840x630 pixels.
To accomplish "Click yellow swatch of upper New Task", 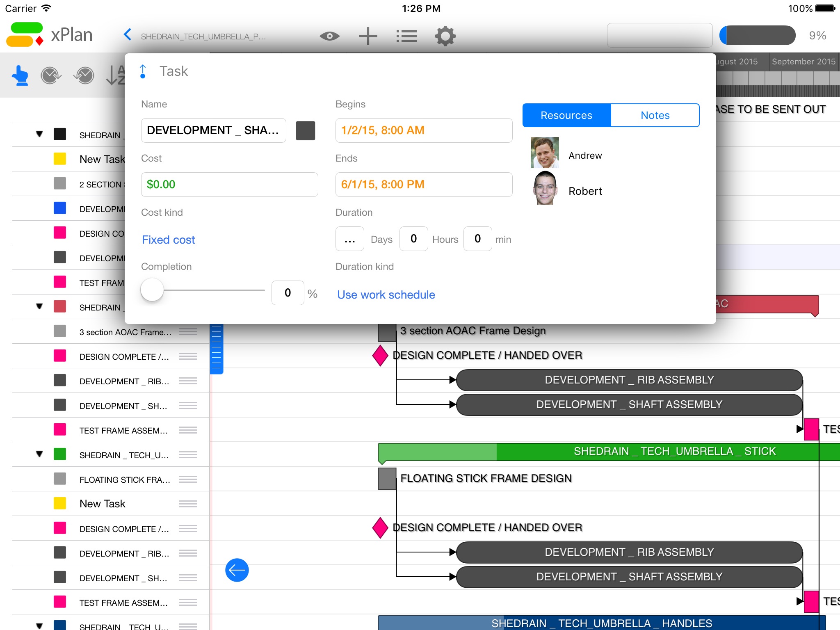I will pyautogui.click(x=60, y=159).
